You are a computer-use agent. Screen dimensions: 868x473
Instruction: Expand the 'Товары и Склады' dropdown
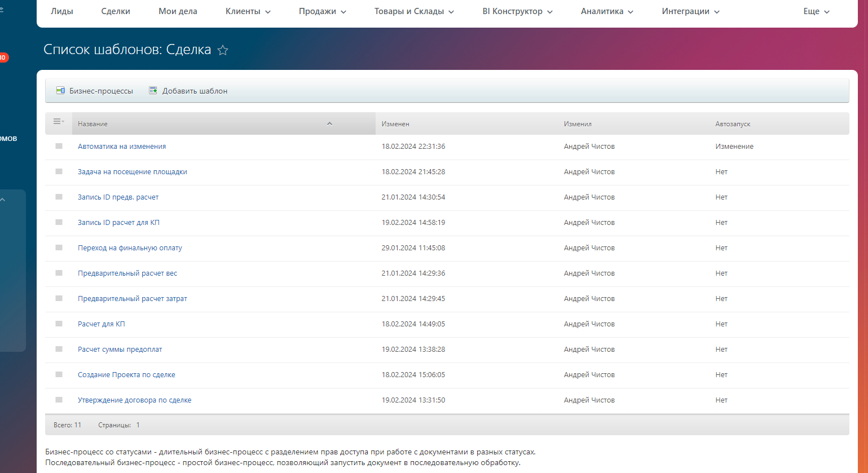415,11
